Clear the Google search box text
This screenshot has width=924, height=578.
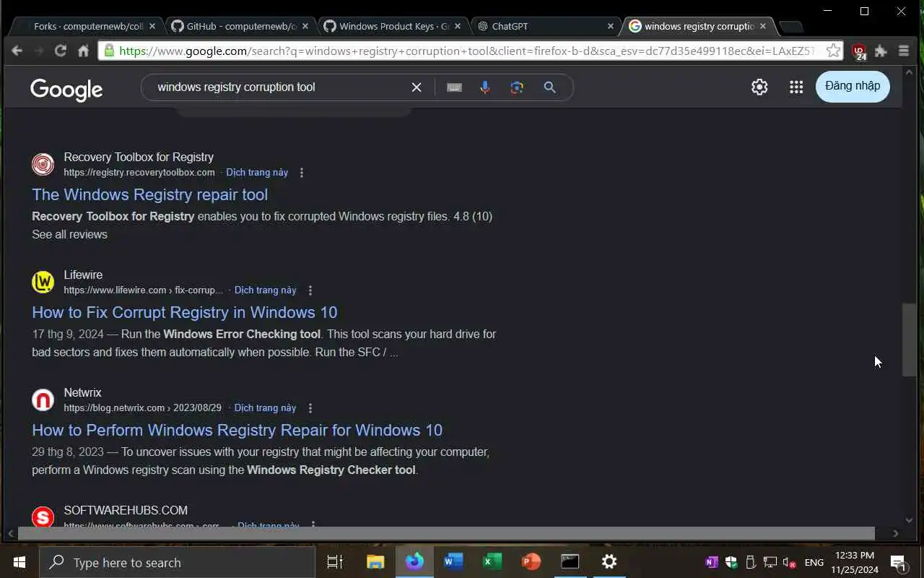[x=417, y=87]
